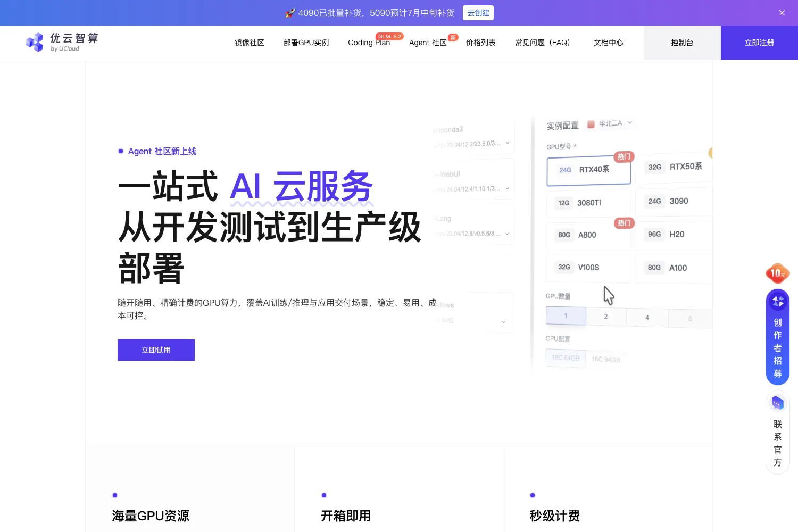Select the RTX40系 24G GPU option
This screenshot has height=532, width=798.
[589, 170]
